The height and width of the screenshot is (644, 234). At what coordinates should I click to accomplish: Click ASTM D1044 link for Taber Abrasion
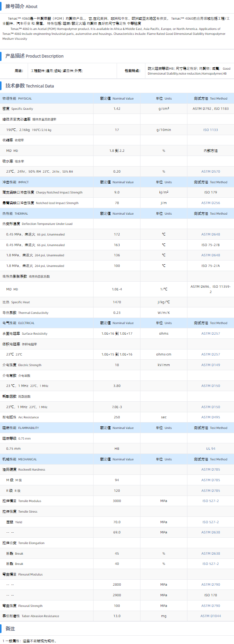[x=211, y=616]
